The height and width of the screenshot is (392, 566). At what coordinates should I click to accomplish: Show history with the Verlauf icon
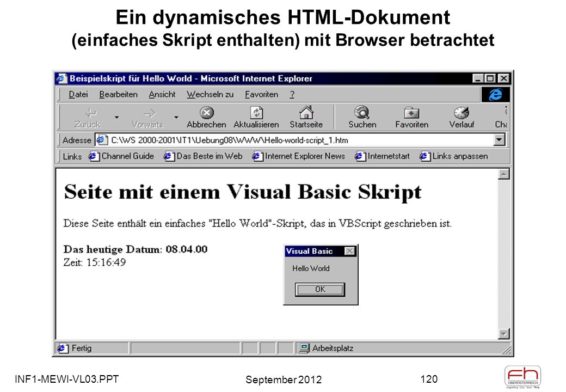tap(462, 113)
